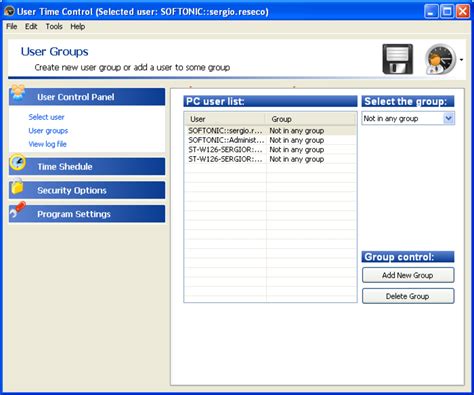
Task: Close the User Time Control window
Action: tap(463, 12)
